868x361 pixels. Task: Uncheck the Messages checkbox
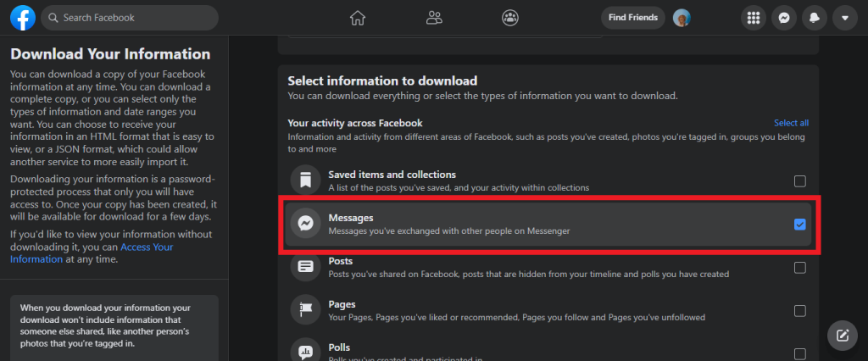[x=799, y=225]
